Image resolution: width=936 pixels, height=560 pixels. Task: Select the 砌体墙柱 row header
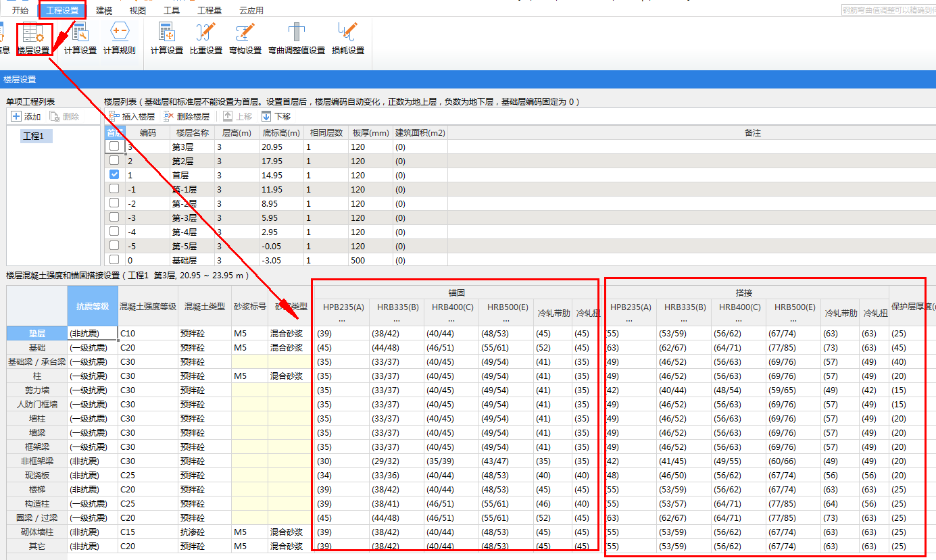[x=37, y=532]
